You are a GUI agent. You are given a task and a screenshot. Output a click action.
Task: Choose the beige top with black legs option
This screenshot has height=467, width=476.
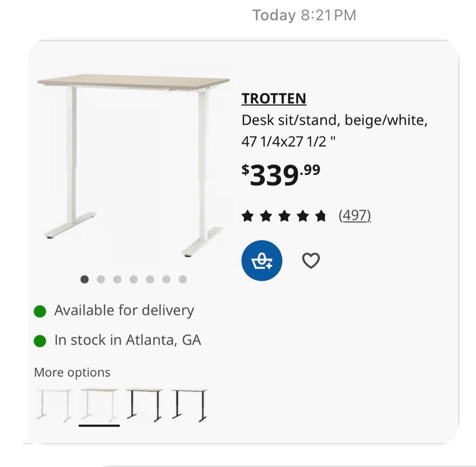point(144,405)
